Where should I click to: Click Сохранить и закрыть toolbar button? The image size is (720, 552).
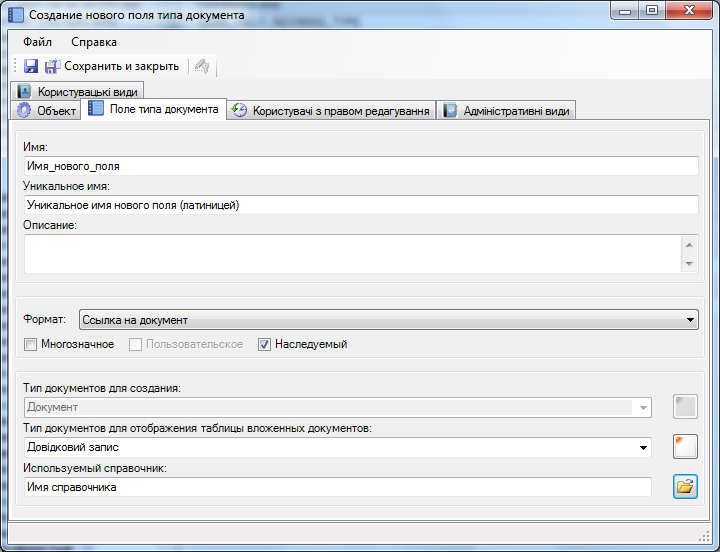tap(111, 66)
